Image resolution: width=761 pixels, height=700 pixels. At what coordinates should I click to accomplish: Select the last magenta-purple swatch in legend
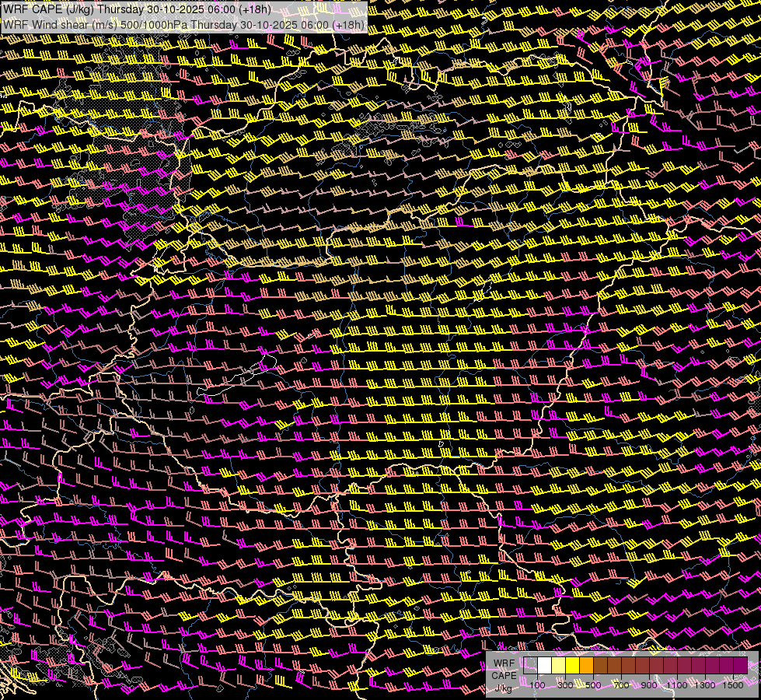(x=740, y=666)
